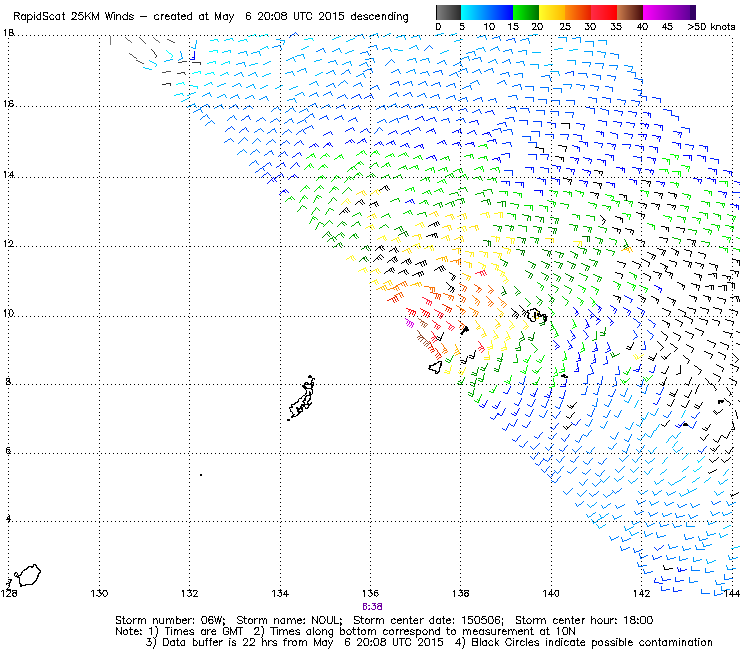This screenshot has width=740, height=650.
Task: Click the small island outline near 137.5E 8.5N
Action: [x=436, y=367]
